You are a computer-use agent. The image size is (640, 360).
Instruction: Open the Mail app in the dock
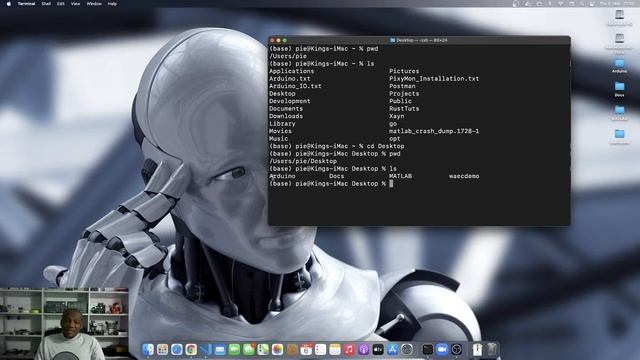click(x=220, y=349)
